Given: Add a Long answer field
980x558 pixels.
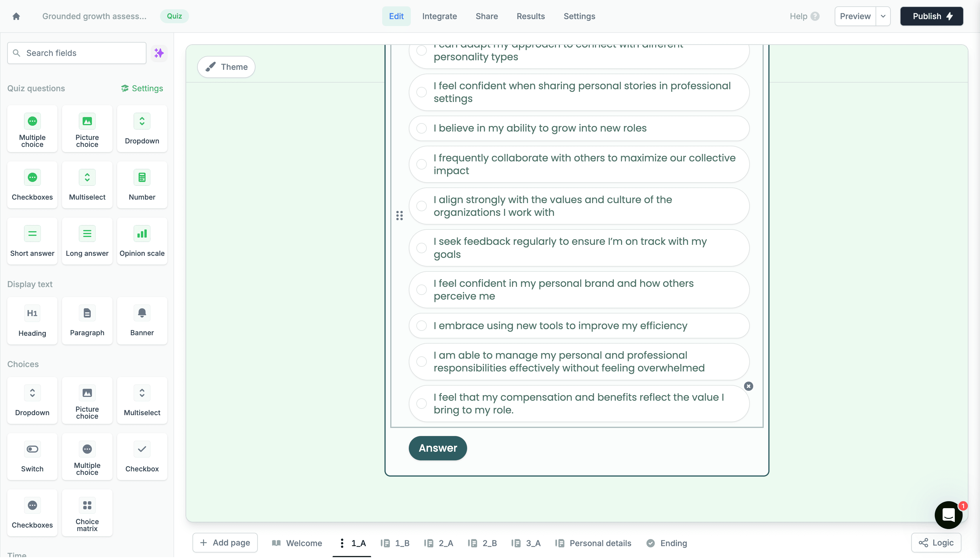Looking at the screenshot, I should pos(87,241).
